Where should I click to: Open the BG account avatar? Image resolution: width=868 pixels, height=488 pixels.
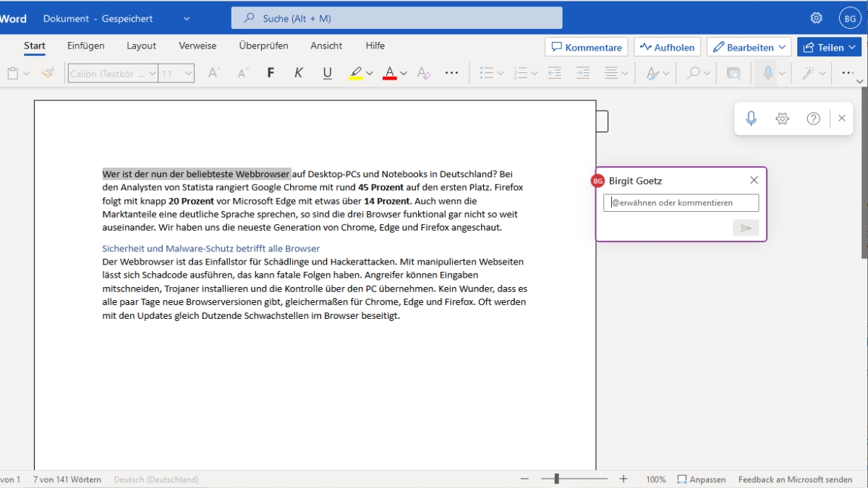pyautogui.click(x=848, y=18)
